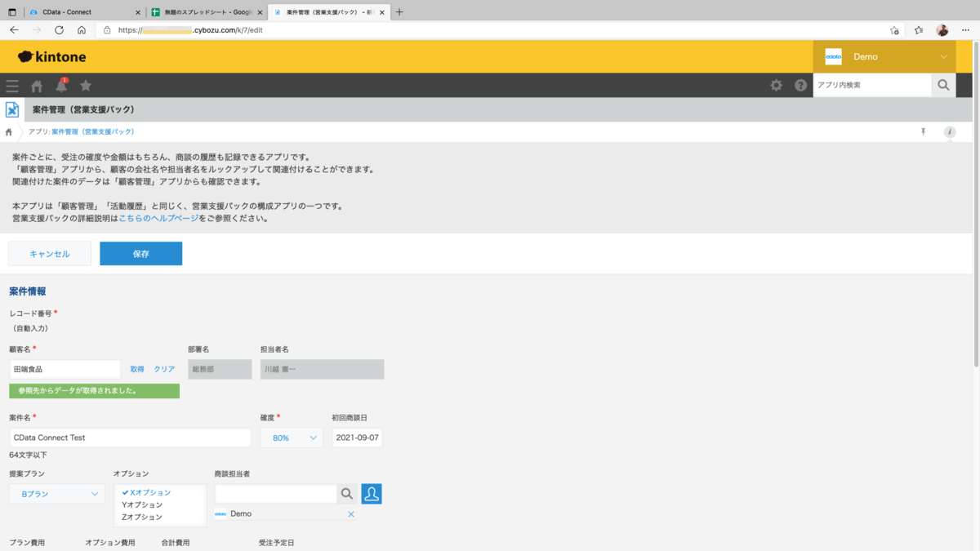Click 商談担当者 user search input
The height and width of the screenshot is (551, 980).
click(276, 494)
